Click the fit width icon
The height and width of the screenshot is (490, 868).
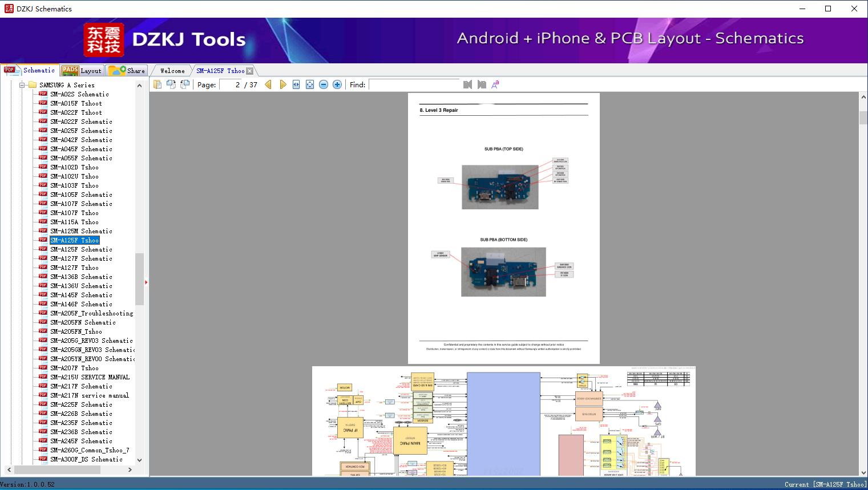pyautogui.click(x=296, y=84)
